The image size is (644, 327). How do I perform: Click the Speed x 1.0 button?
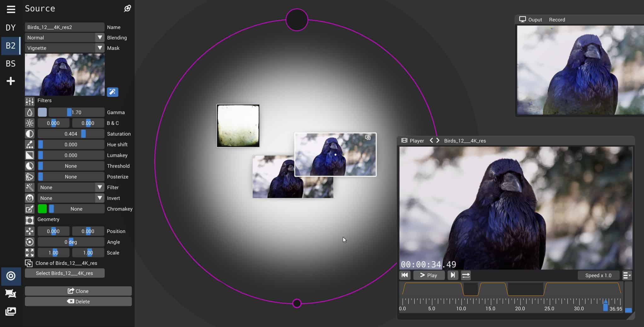tap(598, 275)
